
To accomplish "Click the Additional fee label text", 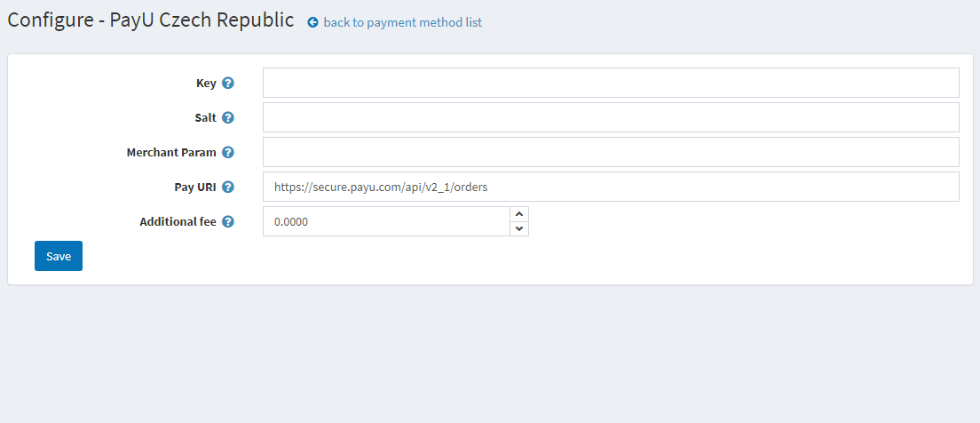I will (178, 221).
